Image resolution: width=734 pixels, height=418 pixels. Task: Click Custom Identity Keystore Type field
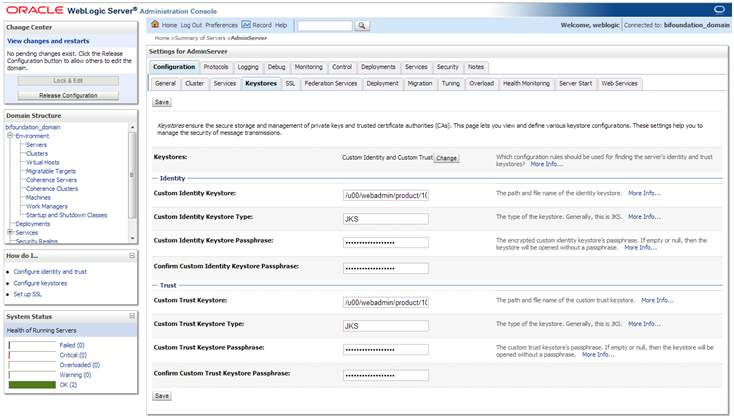click(x=386, y=219)
